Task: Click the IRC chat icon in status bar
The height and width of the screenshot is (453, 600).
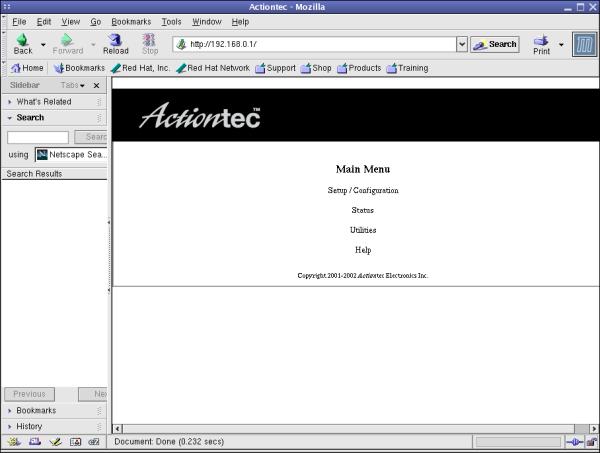Action: [94, 442]
